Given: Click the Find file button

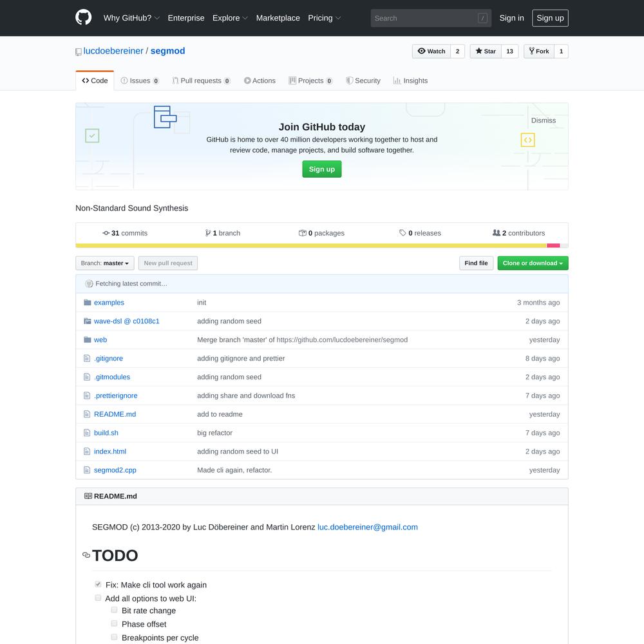Looking at the screenshot, I should point(476,263).
